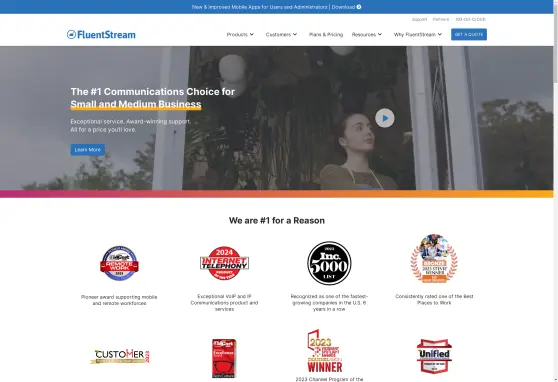The image size is (558, 382).
Task: Open the Support link
Action: click(x=420, y=19)
